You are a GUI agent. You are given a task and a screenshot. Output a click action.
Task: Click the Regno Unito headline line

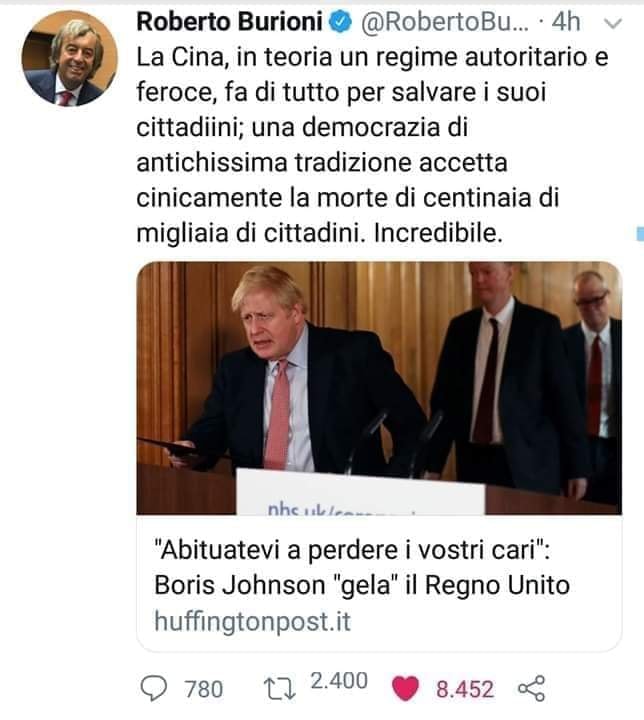coord(362,585)
